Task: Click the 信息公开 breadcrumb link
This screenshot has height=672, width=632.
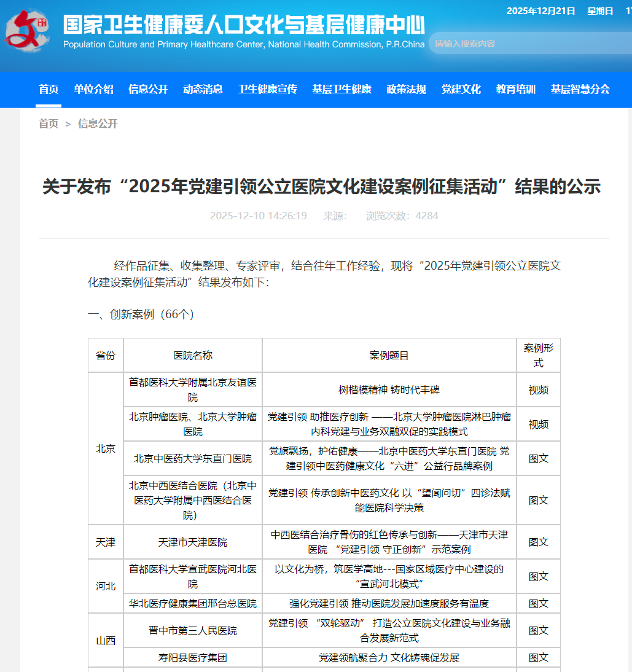Action: click(97, 124)
